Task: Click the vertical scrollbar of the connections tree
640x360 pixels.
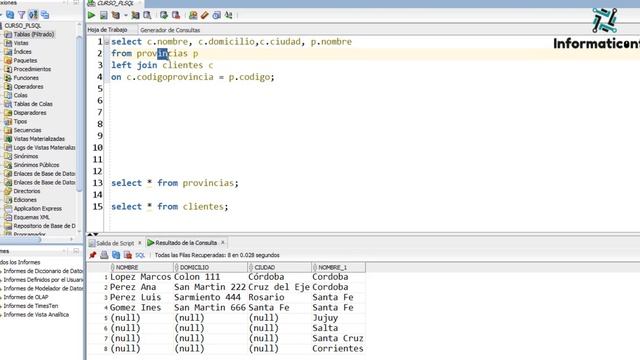Action: click(x=80, y=114)
